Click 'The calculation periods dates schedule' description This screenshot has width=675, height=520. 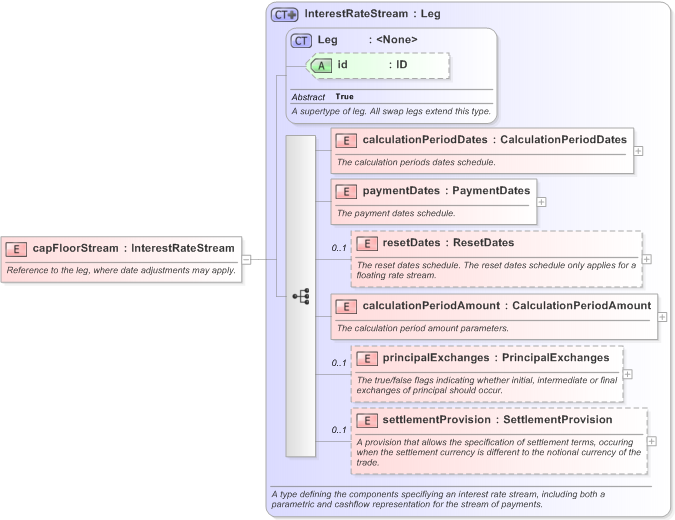coord(416,162)
